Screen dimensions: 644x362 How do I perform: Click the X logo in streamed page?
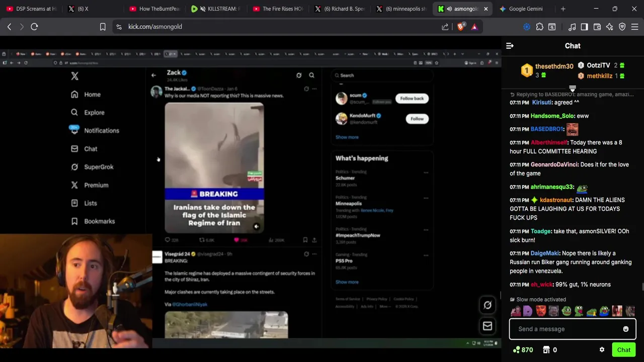(x=74, y=76)
